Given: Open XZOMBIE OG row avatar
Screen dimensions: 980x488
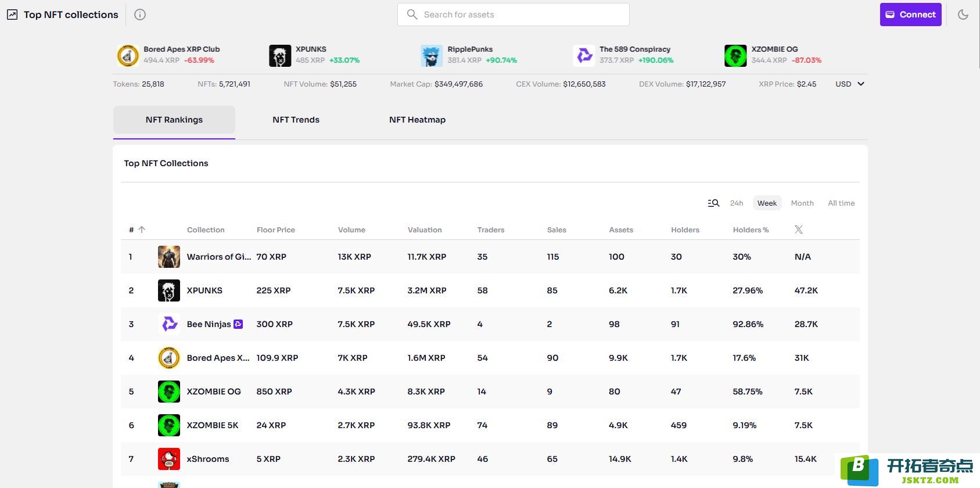Looking at the screenshot, I should [169, 392].
